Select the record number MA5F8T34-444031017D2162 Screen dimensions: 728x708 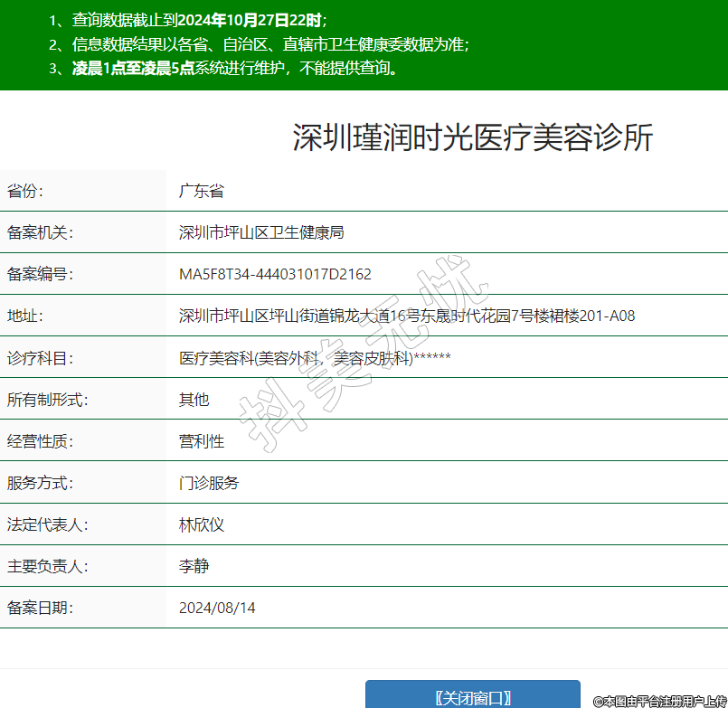pos(275,275)
